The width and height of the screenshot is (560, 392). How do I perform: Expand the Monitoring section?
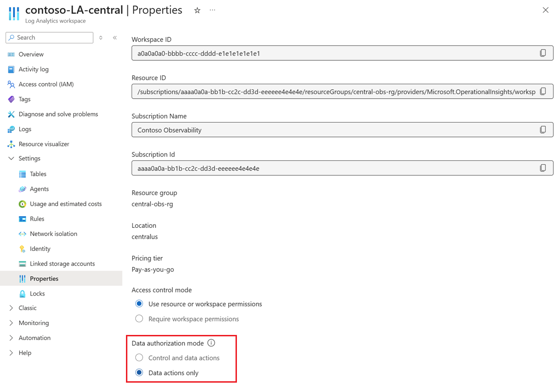(x=11, y=323)
